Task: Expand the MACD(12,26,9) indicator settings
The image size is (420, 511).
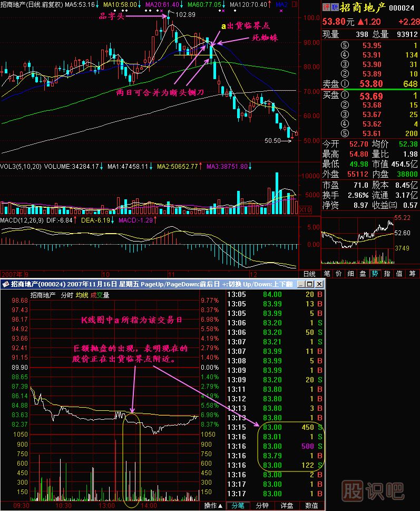Action: pyautogui.click(x=22, y=219)
